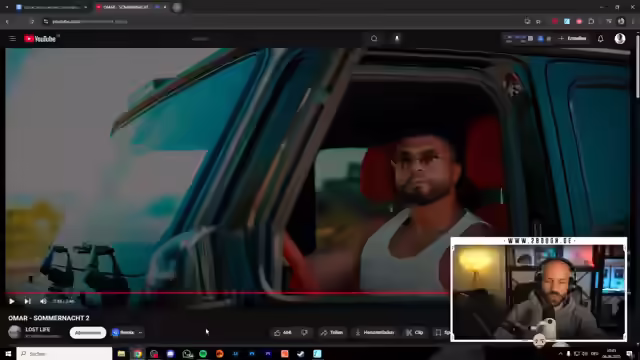Open the browser extensions puzzle icon
The width and height of the screenshot is (640, 360).
[x=591, y=22]
